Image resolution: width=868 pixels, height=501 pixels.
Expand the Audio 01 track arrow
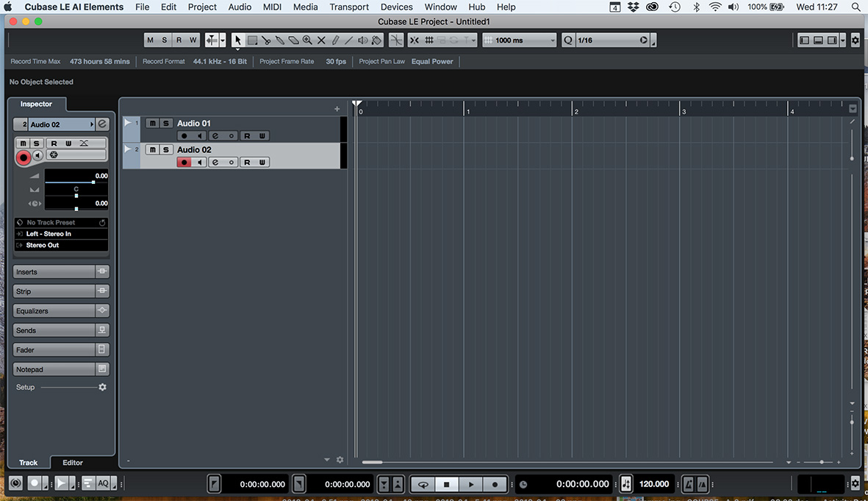point(128,122)
